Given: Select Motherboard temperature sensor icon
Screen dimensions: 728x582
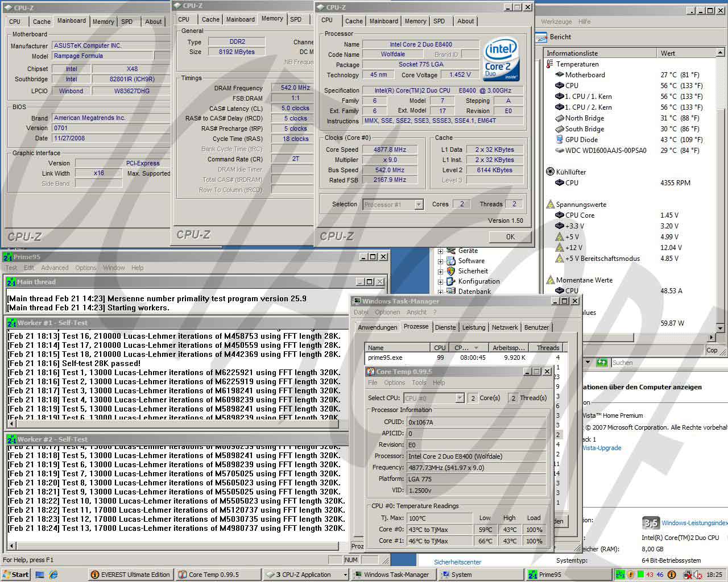Looking at the screenshot, I should pos(560,75).
